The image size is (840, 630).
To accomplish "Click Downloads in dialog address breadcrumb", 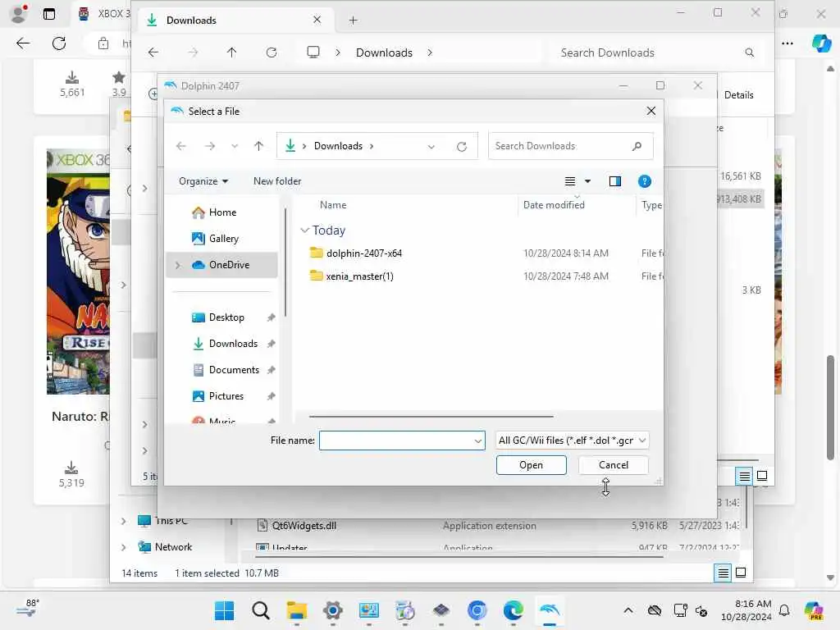I will [338, 146].
